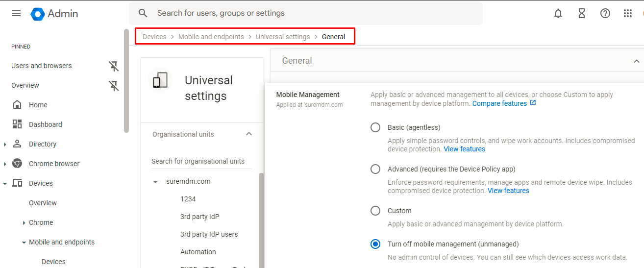Select the Automation organisational unit
The height and width of the screenshot is (268, 644).
point(198,252)
